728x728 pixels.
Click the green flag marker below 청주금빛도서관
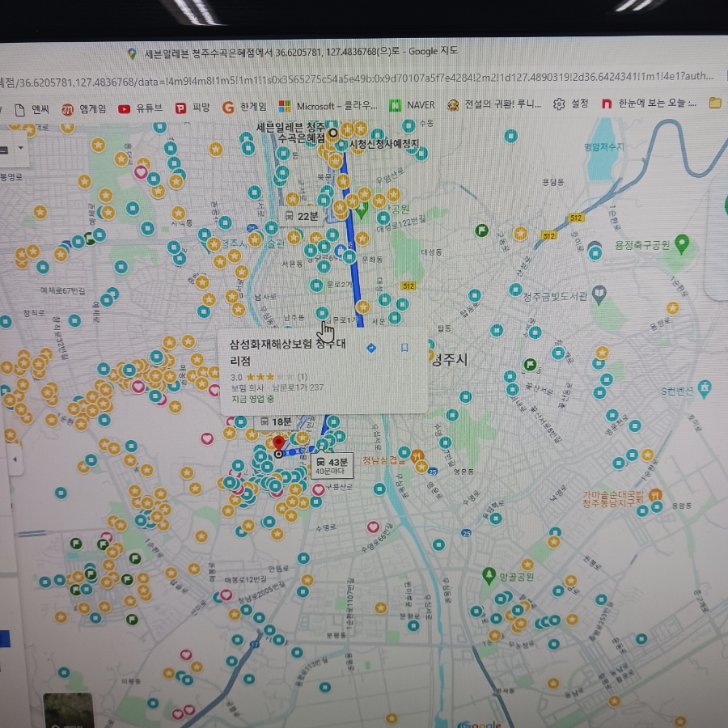pyautogui.click(x=530, y=365)
